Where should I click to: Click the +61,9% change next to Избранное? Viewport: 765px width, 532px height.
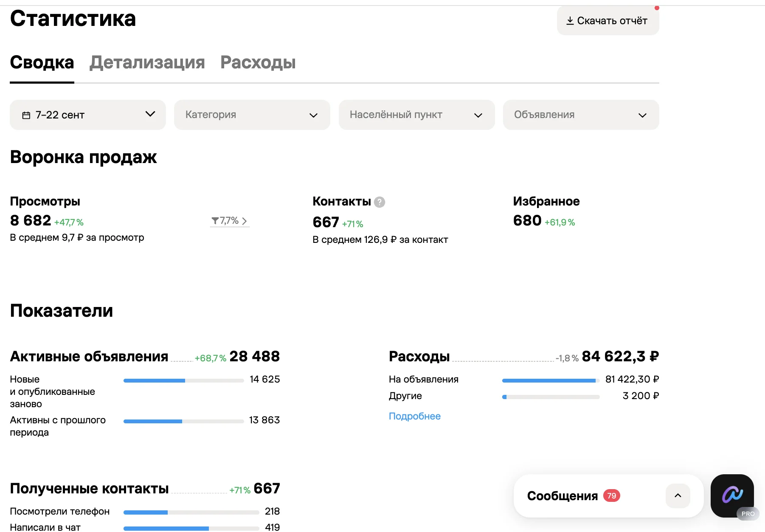[x=560, y=222]
